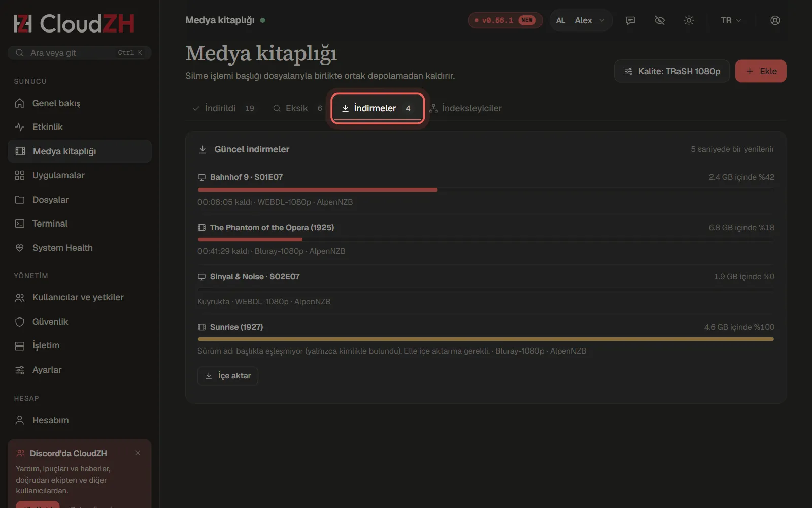
Task: Launch Terminal from sidebar
Action: [x=80, y=224]
